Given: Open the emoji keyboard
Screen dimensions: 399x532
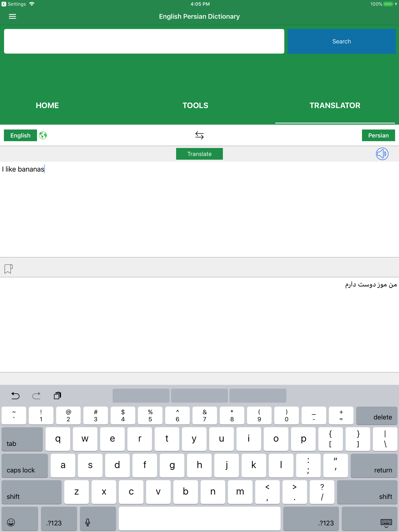Looking at the screenshot, I should (20, 519).
